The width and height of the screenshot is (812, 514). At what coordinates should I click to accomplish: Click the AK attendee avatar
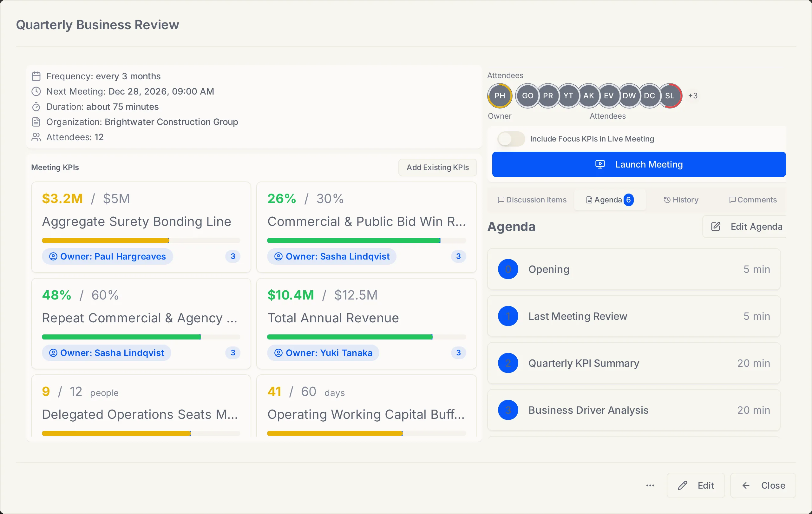point(588,96)
